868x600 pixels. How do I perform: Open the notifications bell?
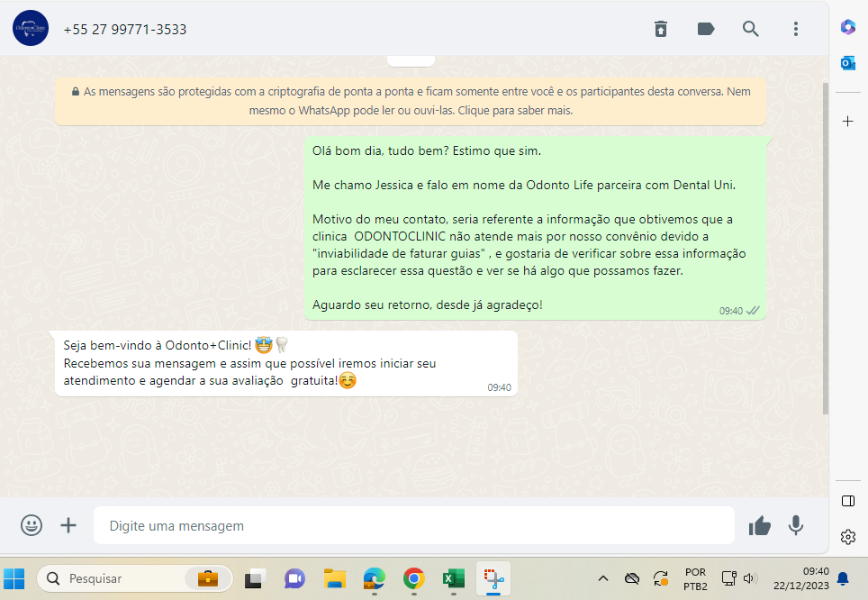tap(843, 579)
